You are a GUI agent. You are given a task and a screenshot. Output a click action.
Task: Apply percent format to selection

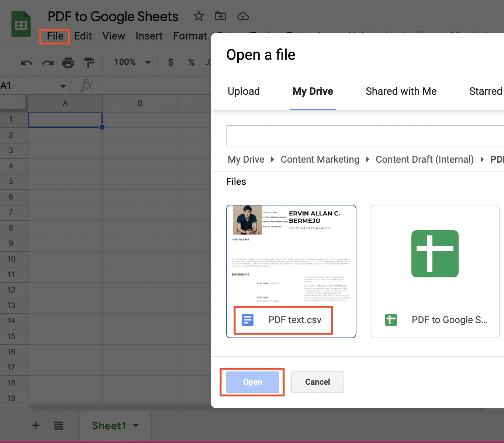[x=191, y=62]
